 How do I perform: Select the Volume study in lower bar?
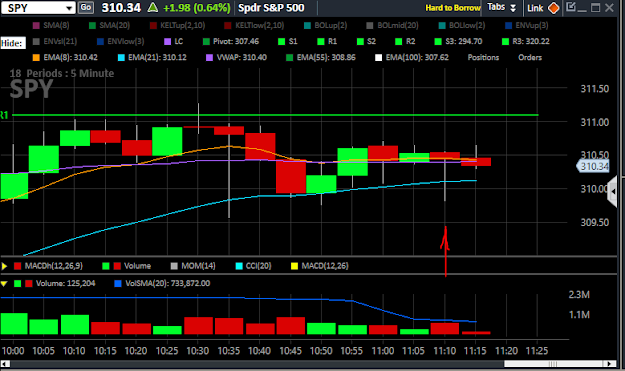click(x=127, y=266)
